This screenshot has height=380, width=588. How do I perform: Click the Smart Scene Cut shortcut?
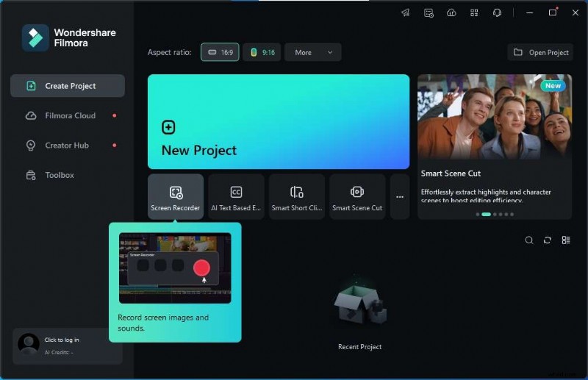pos(357,197)
